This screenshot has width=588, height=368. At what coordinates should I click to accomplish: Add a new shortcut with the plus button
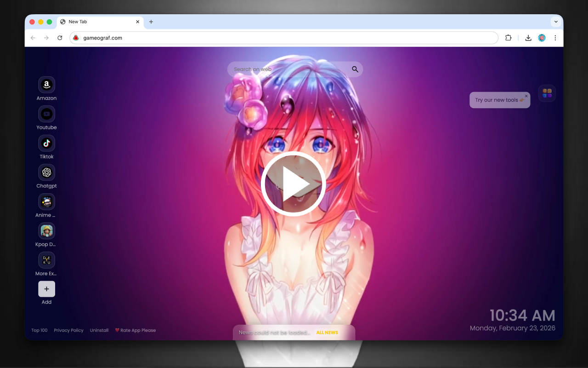46,289
